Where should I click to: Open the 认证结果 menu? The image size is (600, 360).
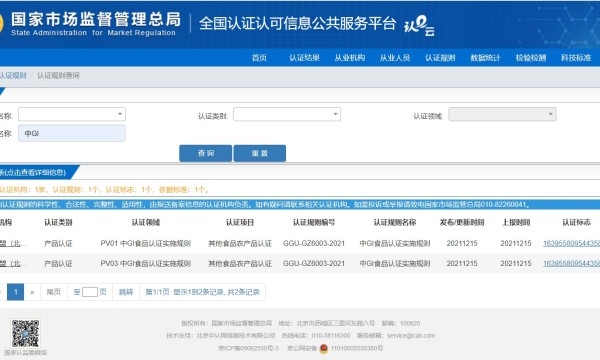pos(304,58)
